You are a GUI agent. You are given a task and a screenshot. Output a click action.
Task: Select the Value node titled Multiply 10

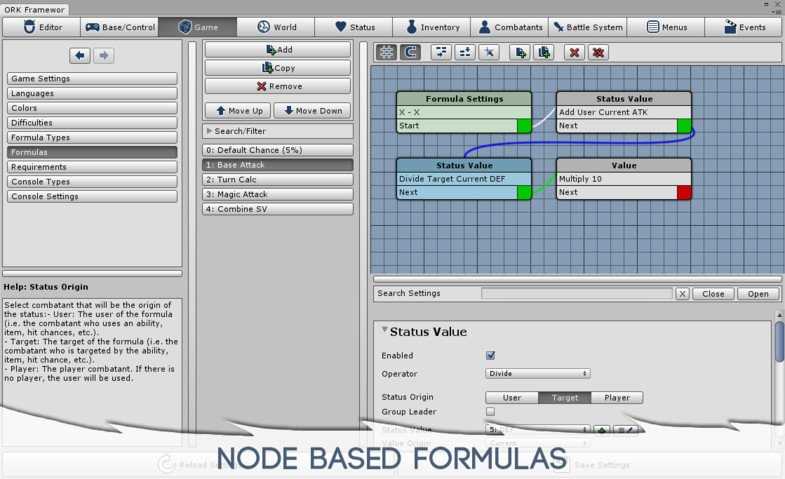624,179
